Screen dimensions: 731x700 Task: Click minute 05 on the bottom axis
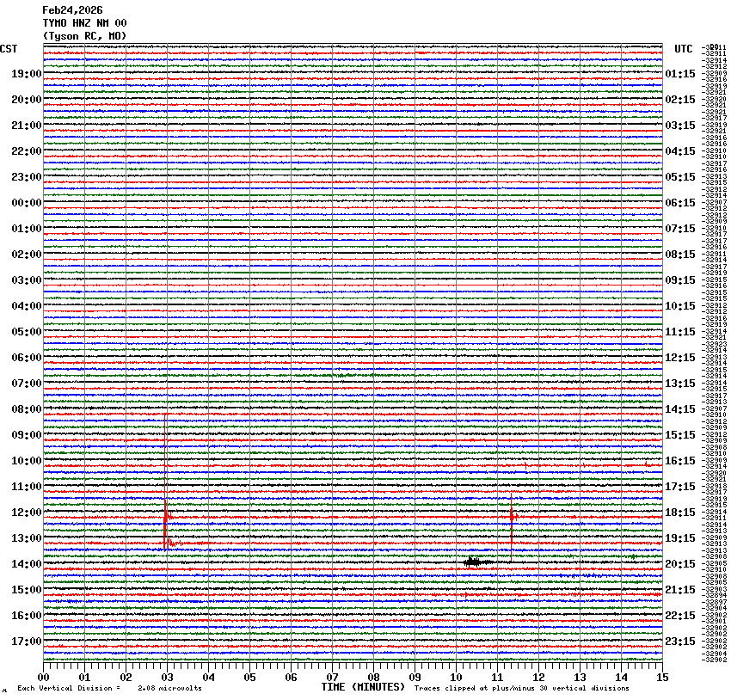[x=249, y=679]
